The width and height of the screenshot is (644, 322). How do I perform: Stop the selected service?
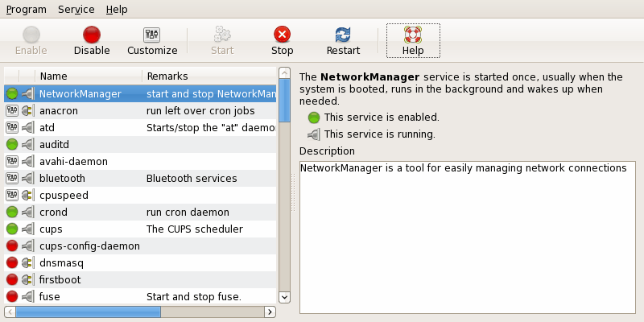282,35
